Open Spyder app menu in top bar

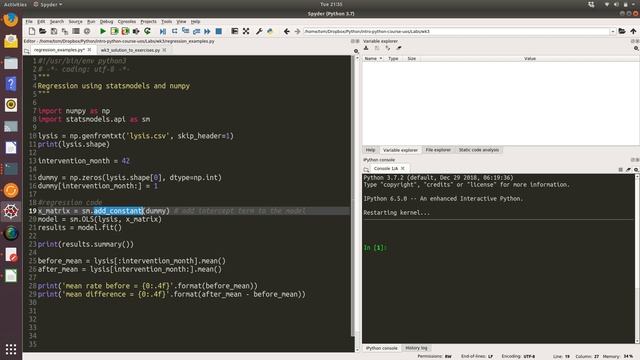48,4
